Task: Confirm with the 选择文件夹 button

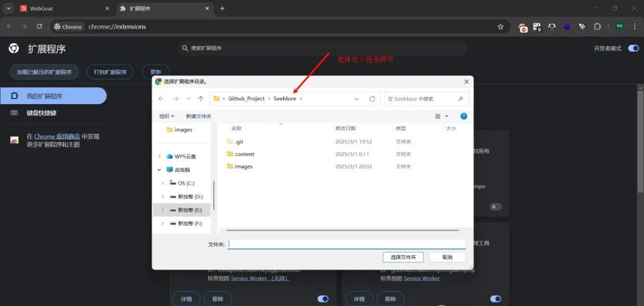Action: 403,257
